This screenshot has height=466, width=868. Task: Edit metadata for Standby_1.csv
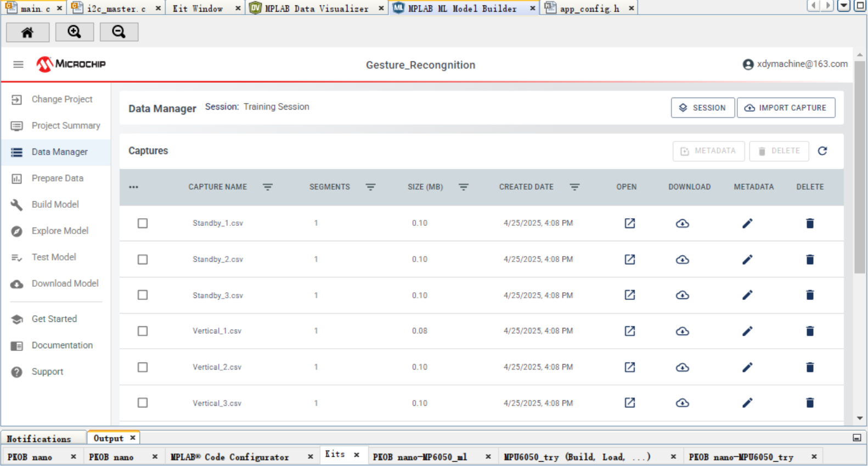tap(747, 223)
